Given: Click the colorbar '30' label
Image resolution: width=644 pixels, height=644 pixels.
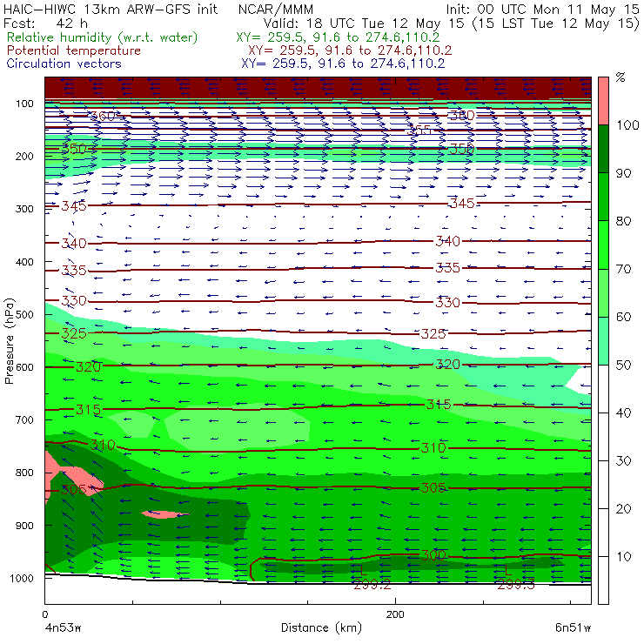Looking at the screenshot, I should click(x=623, y=461).
